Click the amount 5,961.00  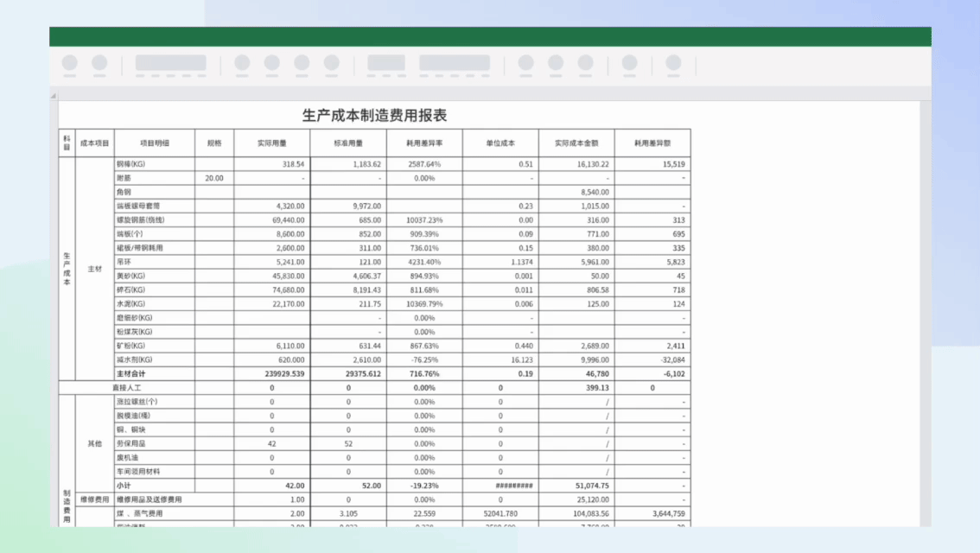[x=595, y=262]
